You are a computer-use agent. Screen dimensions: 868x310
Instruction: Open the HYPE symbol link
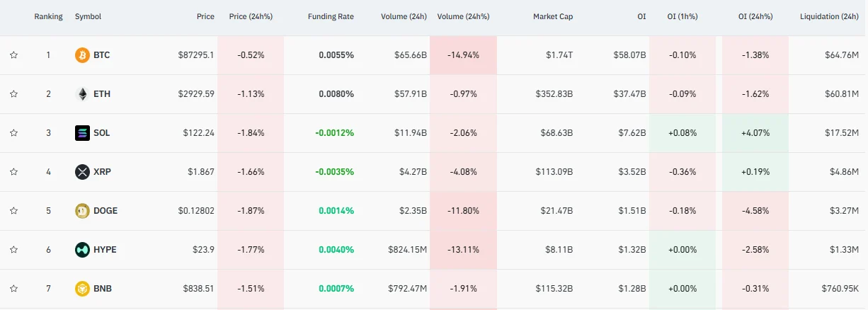tap(105, 250)
